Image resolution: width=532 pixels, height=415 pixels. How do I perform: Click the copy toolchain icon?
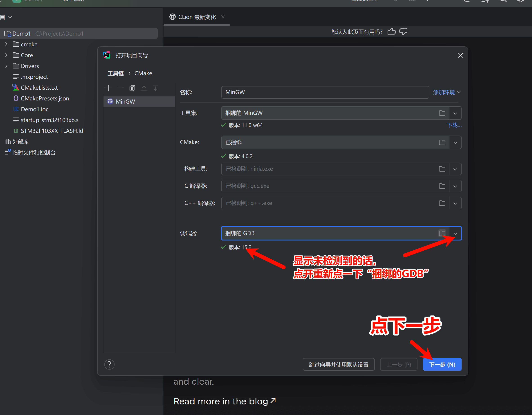pyautogui.click(x=132, y=88)
